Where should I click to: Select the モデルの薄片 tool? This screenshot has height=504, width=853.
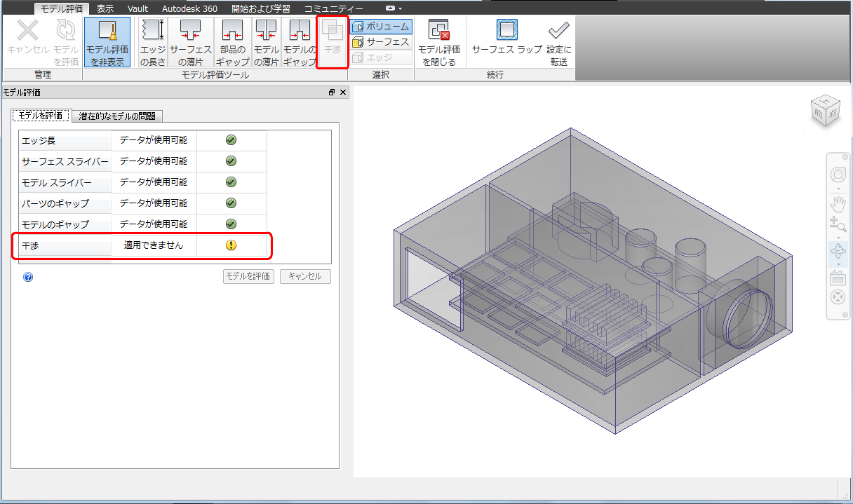pos(266,42)
